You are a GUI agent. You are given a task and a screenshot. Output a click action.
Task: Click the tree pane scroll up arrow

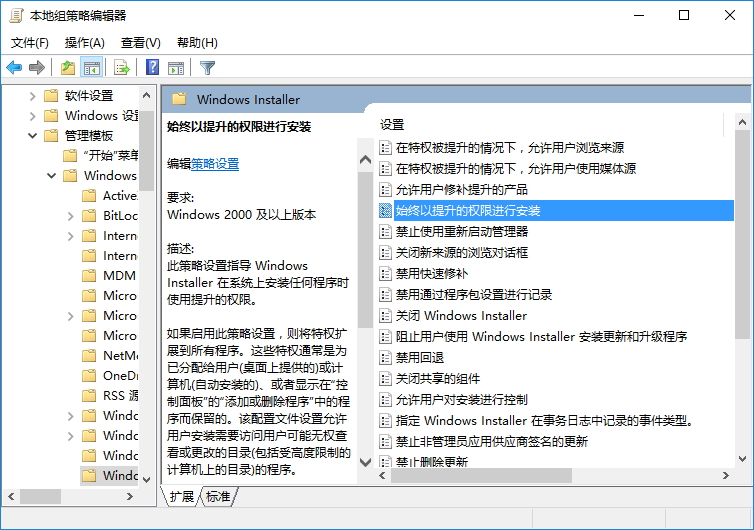(x=147, y=95)
